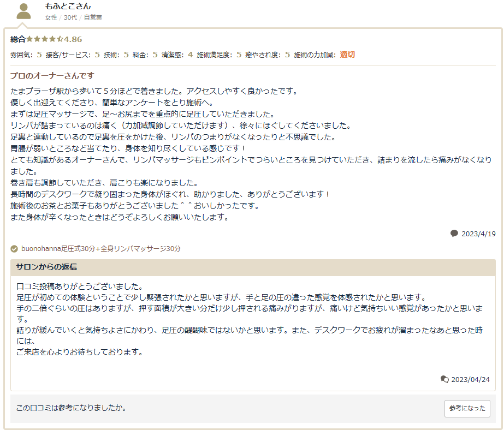Click the speech bubble icon beside 2023/4/19
Image resolution: width=504 pixels, height=430 pixels.
[454, 234]
